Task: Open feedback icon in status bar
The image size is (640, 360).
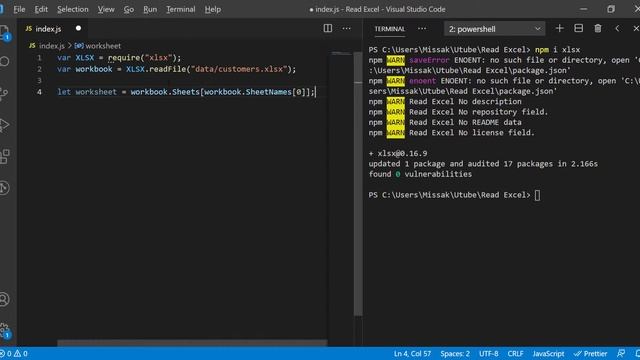Action: pyautogui.click(x=621, y=353)
